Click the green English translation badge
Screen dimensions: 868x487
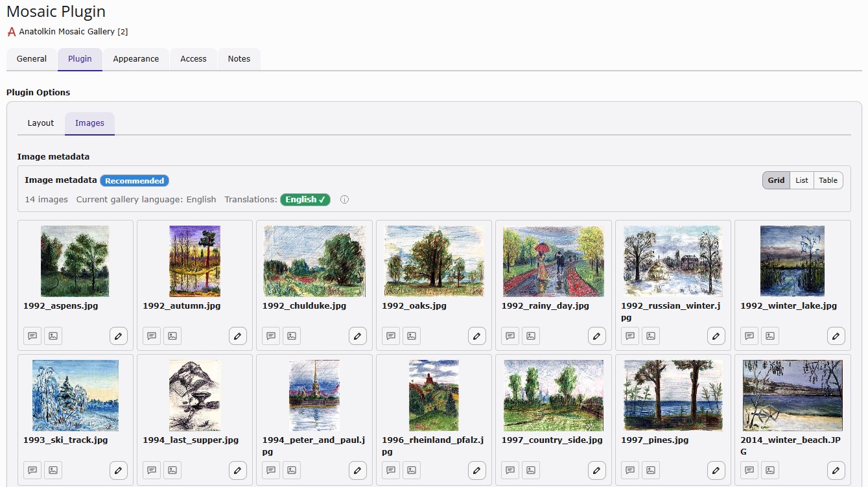[x=305, y=200]
